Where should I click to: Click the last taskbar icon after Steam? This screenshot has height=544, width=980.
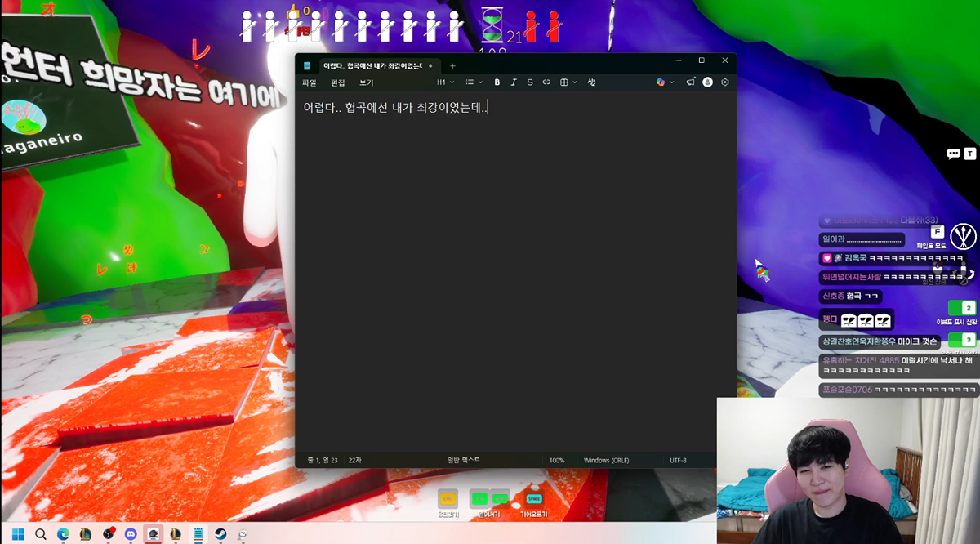243,534
